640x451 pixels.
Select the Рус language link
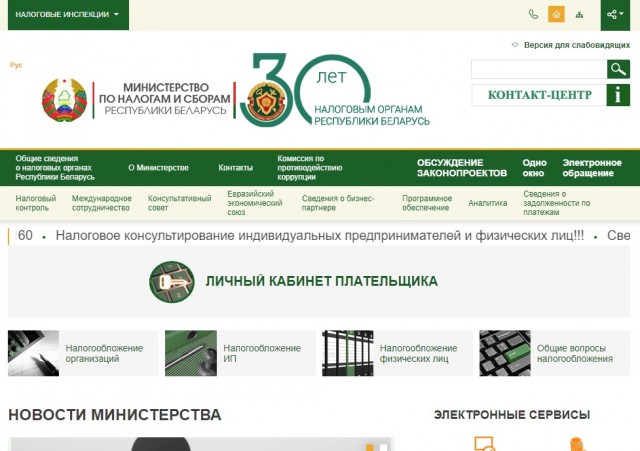point(16,65)
